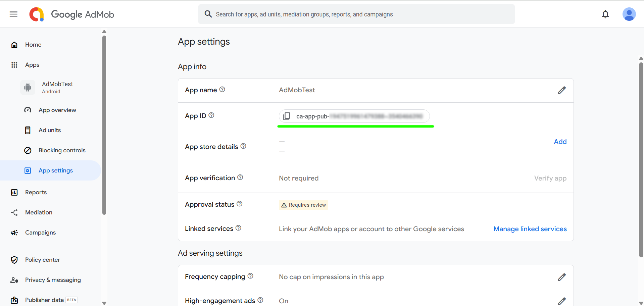Image resolution: width=644 pixels, height=306 pixels.
Task: Click the notifications bell icon
Action: 605,14
